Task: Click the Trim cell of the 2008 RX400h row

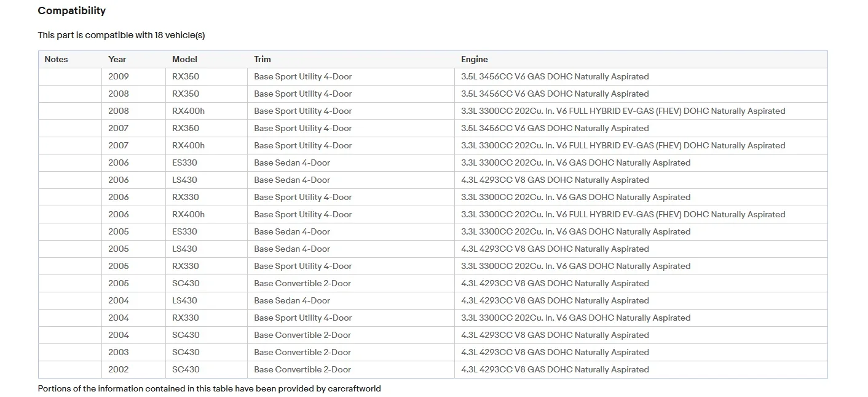Action: (x=351, y=111)
